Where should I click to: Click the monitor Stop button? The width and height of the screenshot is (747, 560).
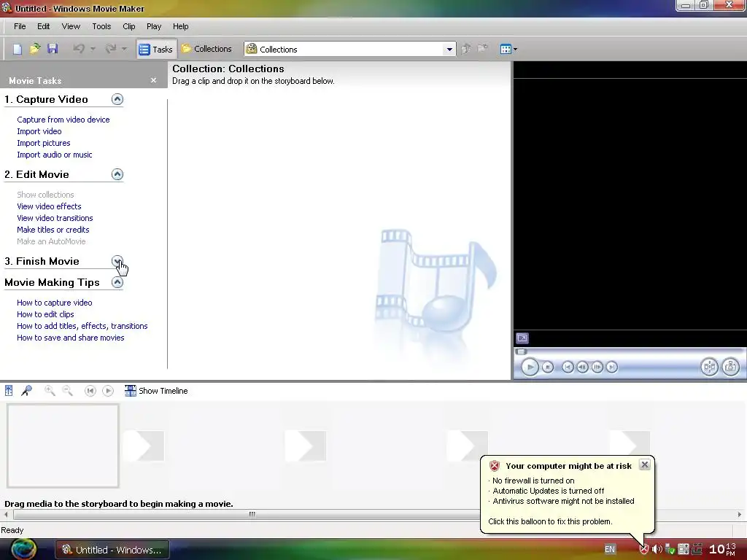coord(548,367)
